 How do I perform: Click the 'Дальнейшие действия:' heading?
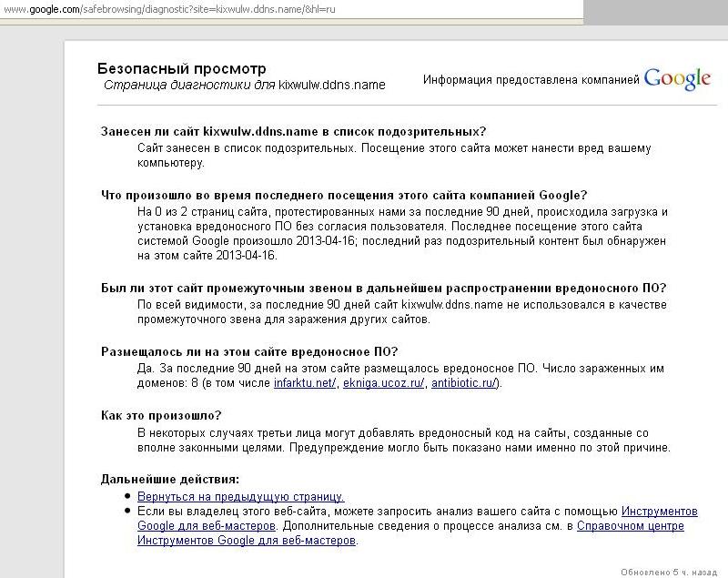(170, 479)
